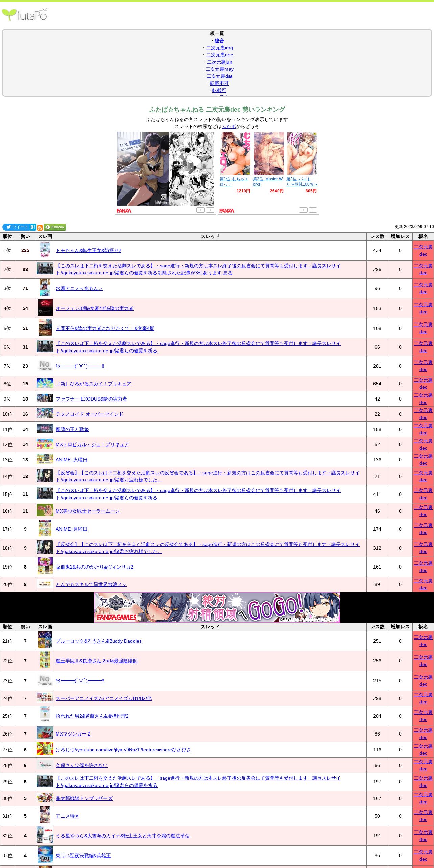Click the FANZA logo under the left manga ad
Screen dimensions: 434x868
coord(124,210)
